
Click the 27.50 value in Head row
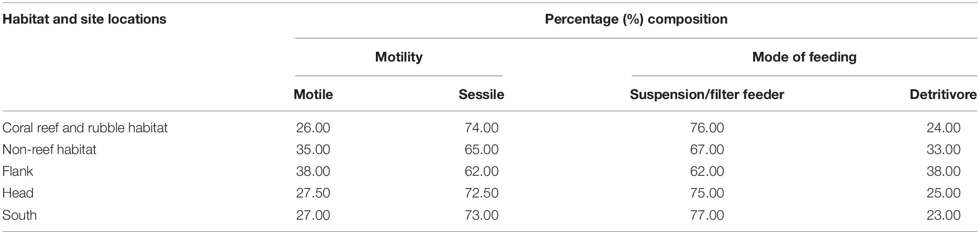pos(313,193)
